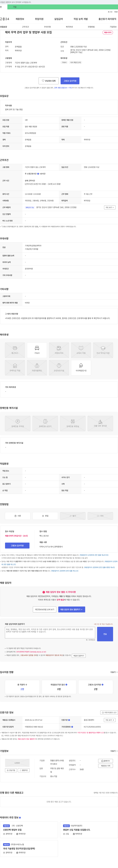This screenshot has height=868, width=118.
Task: Click 더보기 beside 입사지원 현황
Action: (x=114, y=672)
